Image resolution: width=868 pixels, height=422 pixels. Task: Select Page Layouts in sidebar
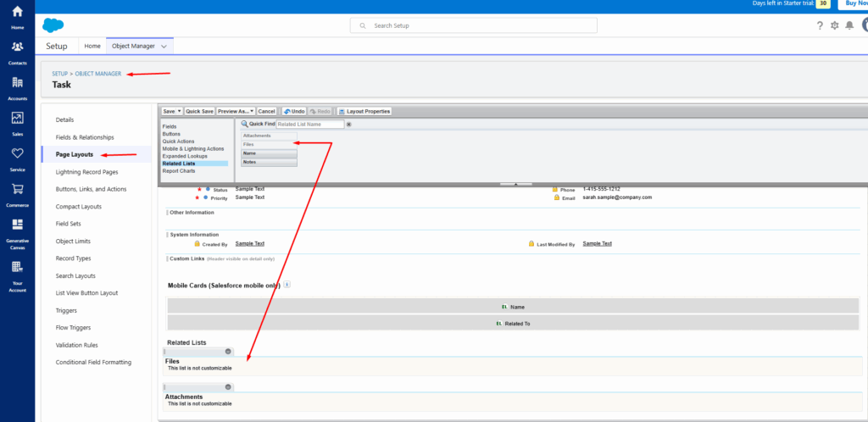[x=75, y=154]
